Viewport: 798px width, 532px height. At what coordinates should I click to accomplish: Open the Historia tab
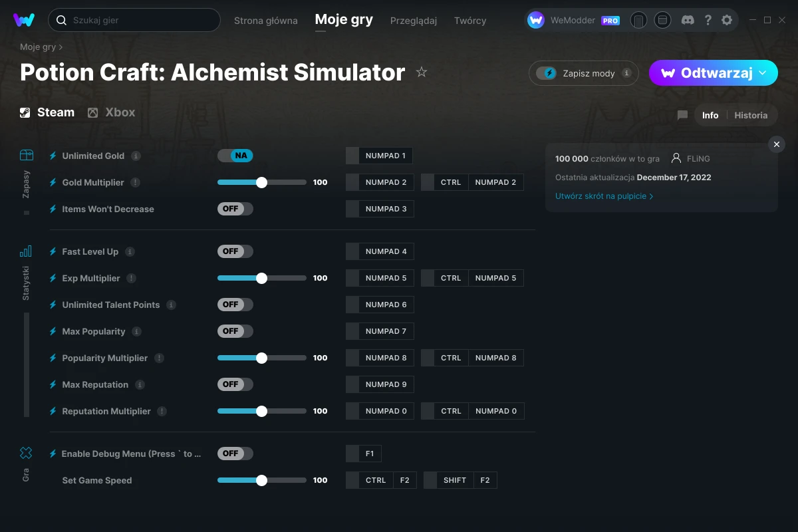click(751, 115)
